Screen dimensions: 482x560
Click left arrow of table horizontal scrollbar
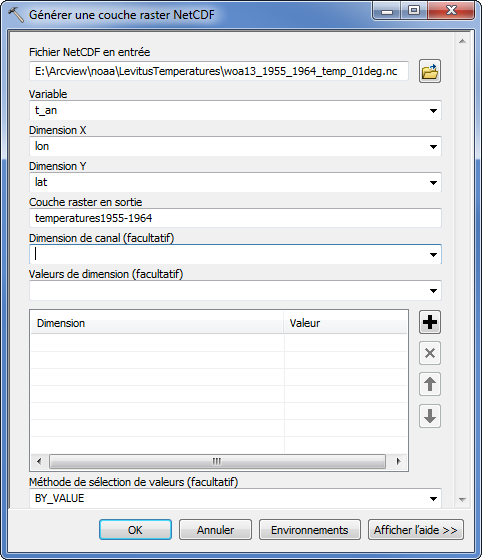[x=39, y=461]
